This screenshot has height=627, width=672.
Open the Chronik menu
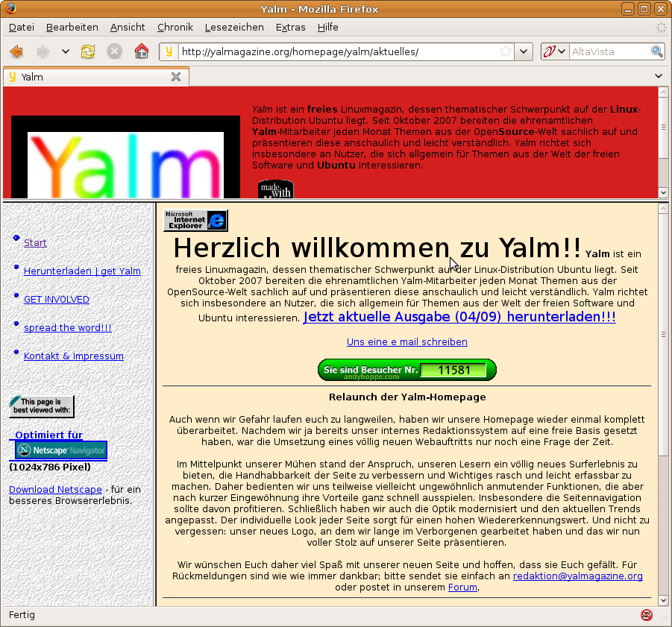[x=175, y=28]
